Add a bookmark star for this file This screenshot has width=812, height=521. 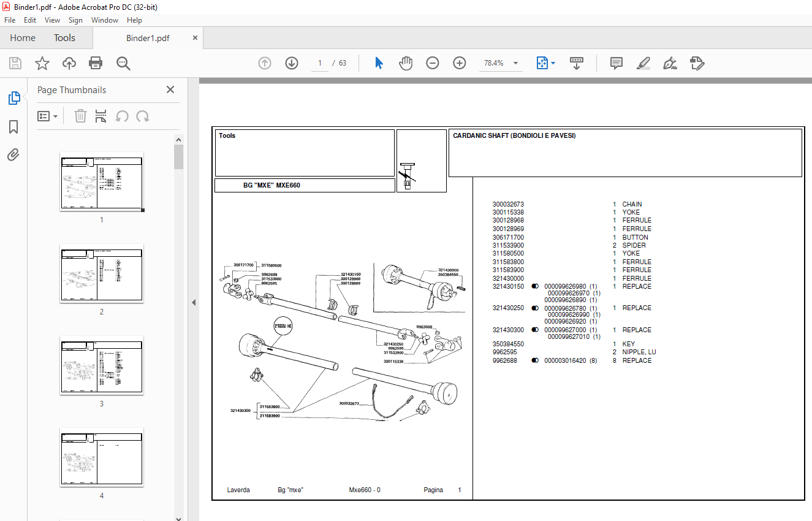coord(42,63)
